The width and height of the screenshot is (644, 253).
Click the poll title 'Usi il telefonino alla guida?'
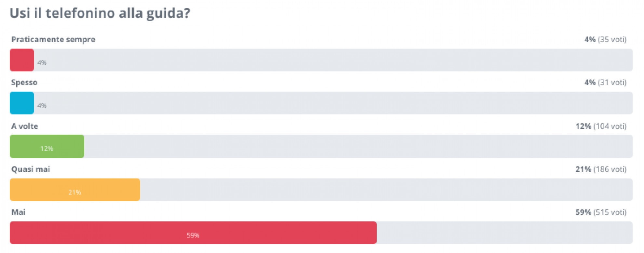pos(100,13)
